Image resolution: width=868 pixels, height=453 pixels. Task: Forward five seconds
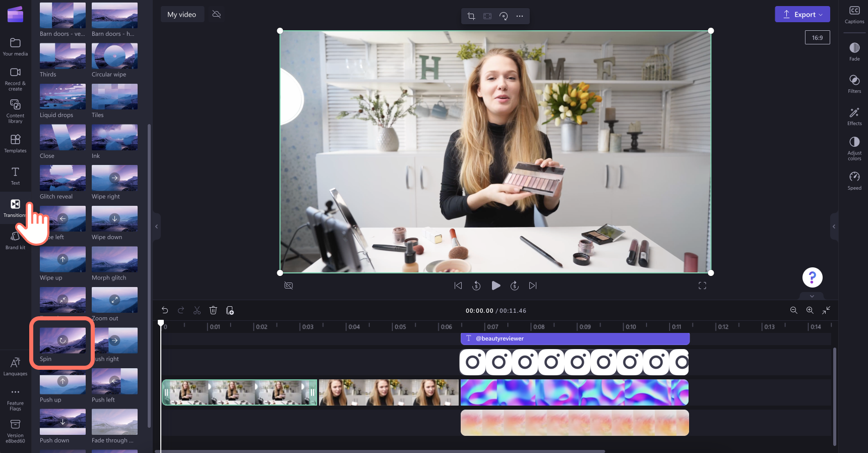pos(515,286)
